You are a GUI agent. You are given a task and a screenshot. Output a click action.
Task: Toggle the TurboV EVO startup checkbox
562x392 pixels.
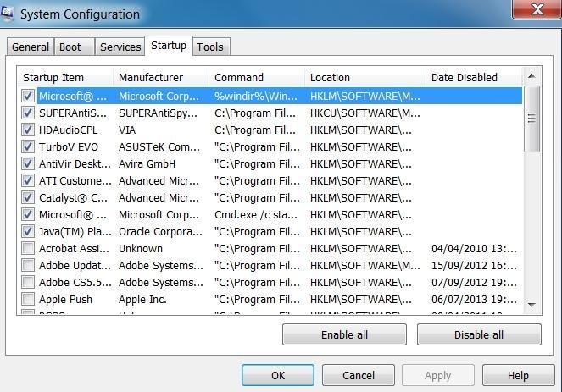pyautogui.click(x=28, y=146)
